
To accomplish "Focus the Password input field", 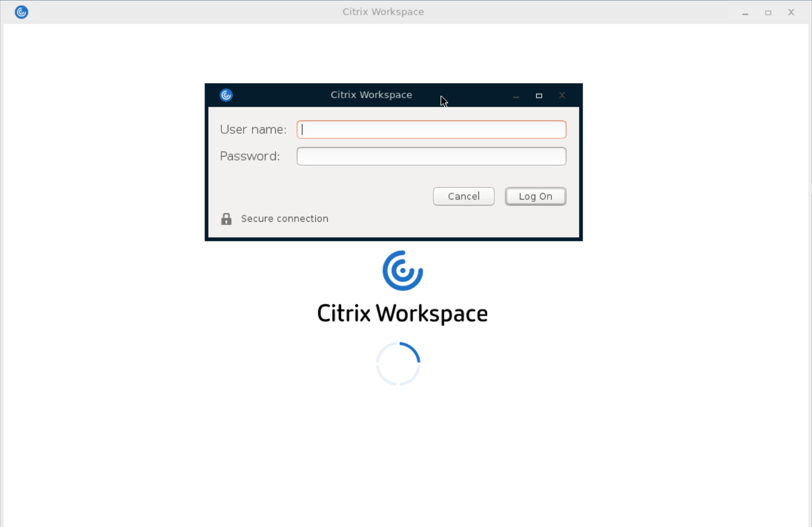I will [x=431, y=156].
